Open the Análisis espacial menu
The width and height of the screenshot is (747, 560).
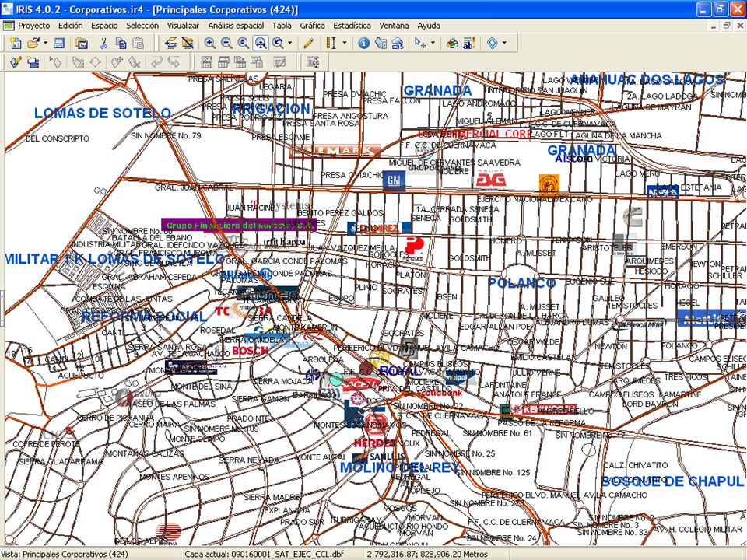[x=236, y=26]
